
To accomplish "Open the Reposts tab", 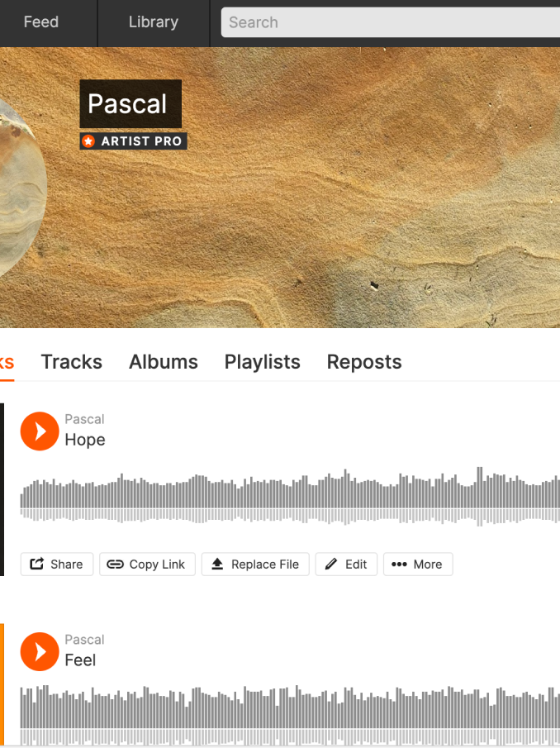I will [x=364, y=362].
